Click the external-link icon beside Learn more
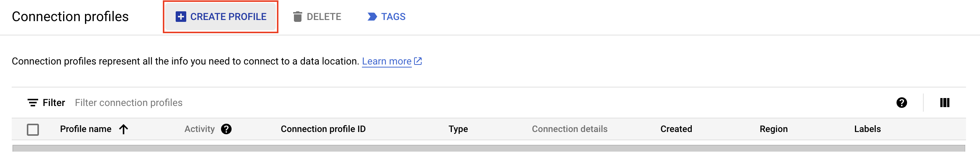This screenshot has height=155, width=980. coord(418,61)
